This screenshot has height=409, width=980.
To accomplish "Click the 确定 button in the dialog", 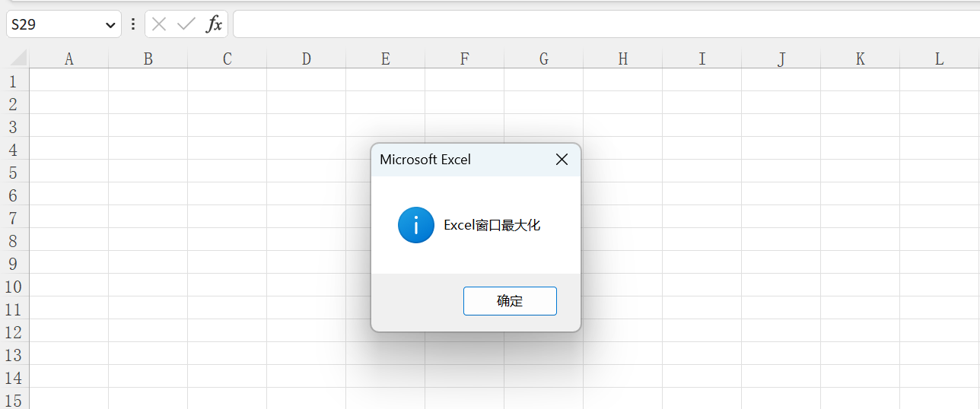I will [x=510, y=301].
